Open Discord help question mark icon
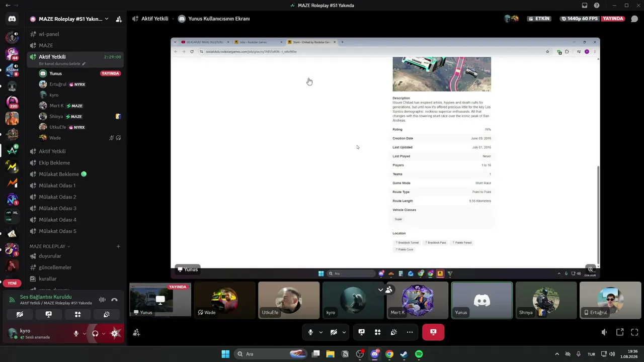Viewport: 644px width, 362px height. (597, 6)
